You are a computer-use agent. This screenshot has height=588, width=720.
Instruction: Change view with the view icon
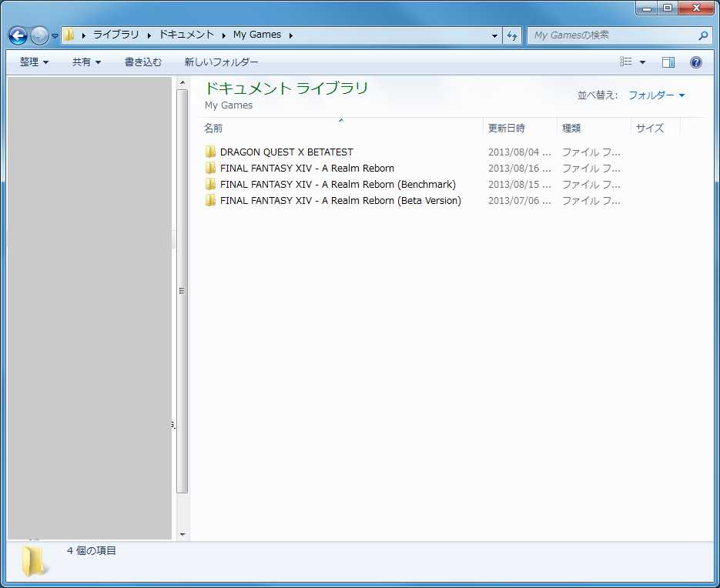[625, 62]
